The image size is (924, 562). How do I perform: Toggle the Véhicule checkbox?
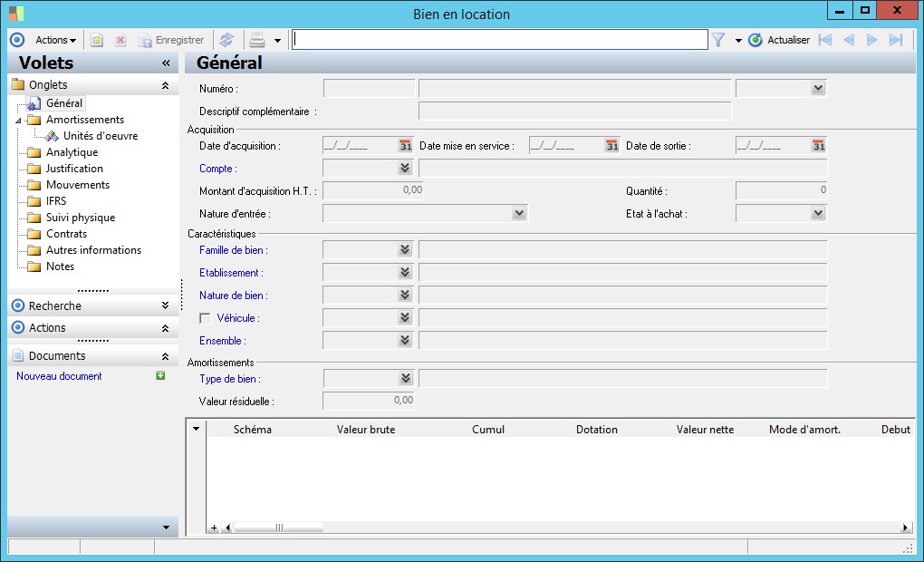tap(205, 318)
